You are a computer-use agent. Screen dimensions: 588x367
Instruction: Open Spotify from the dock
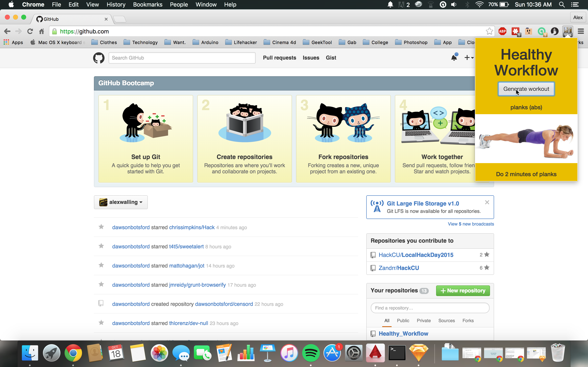click(x=311, y=353)
